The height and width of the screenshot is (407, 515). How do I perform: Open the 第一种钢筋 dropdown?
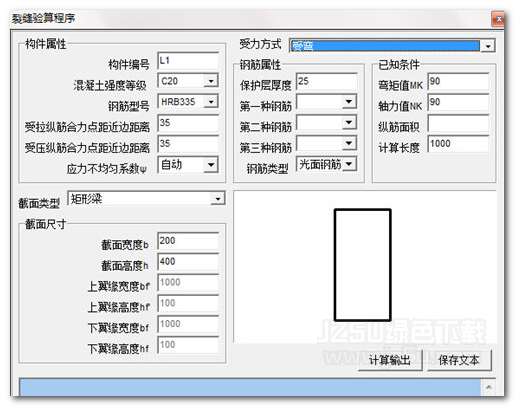click(349, 102)
